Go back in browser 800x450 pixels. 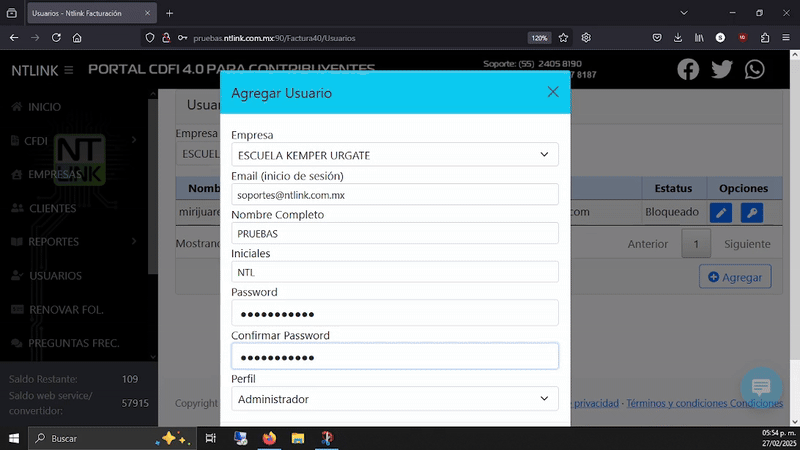(x=14, y=38)
